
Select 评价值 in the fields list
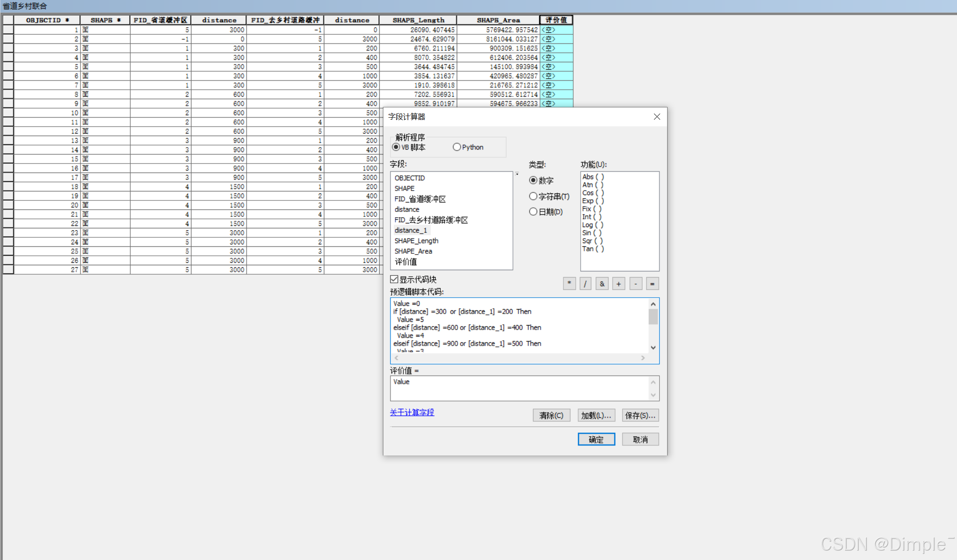pos(406,262)
